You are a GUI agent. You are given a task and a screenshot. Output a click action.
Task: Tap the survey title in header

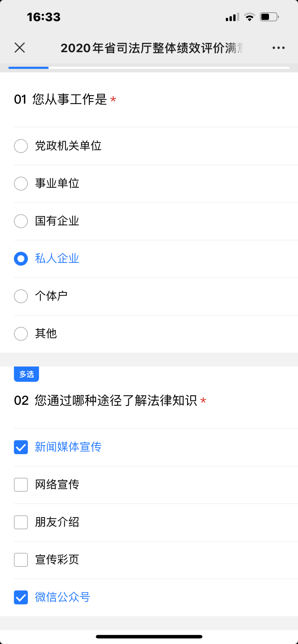(152, 48)
